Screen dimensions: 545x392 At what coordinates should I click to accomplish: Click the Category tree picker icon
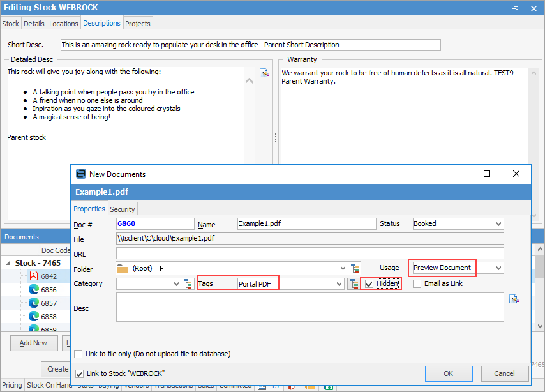(x=188, y=284)
